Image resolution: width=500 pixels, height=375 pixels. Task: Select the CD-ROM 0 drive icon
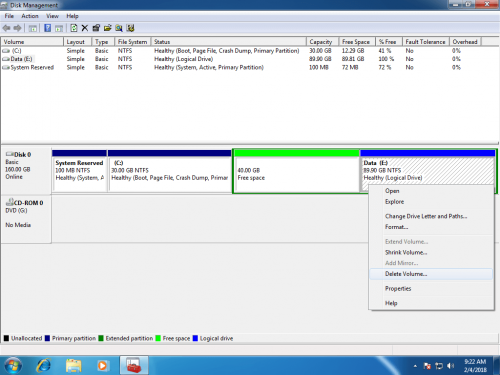[10, 202]
